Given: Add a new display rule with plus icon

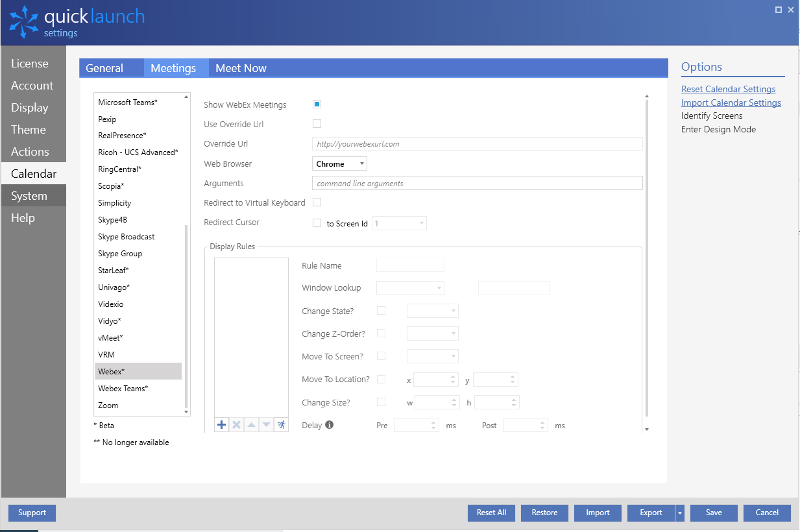Looking at the screenshot, I should pyautogui.click(x=221, y=425).
